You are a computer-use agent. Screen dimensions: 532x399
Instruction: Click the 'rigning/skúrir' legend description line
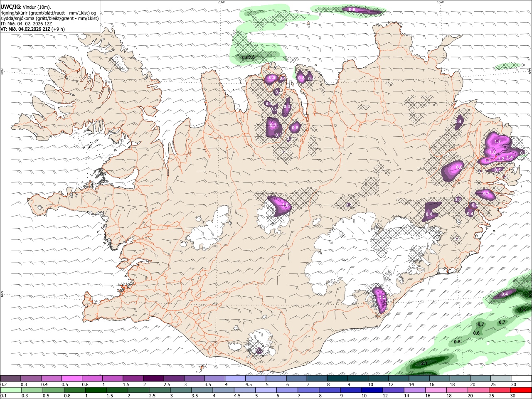(48, 12)
